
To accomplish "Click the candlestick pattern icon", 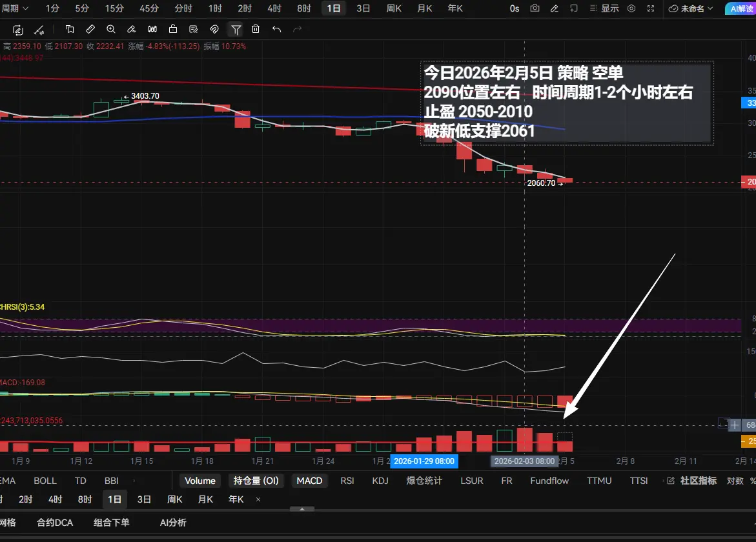I will (152, 30).
